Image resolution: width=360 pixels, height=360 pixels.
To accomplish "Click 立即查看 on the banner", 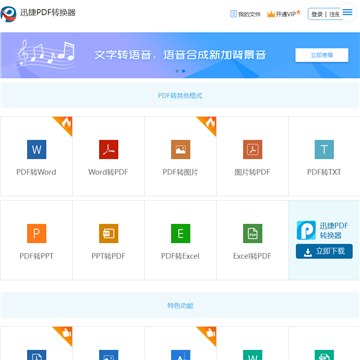I will point(322,55).
